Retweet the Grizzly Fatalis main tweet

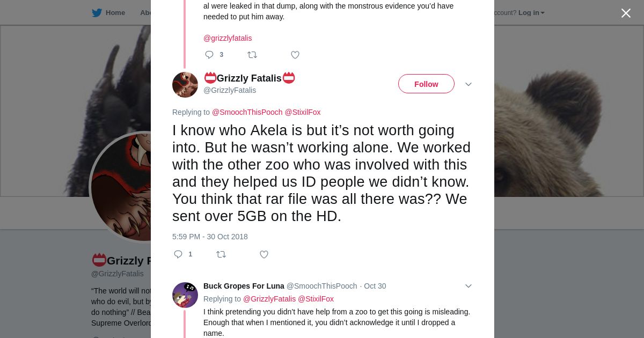pos(221,254)
